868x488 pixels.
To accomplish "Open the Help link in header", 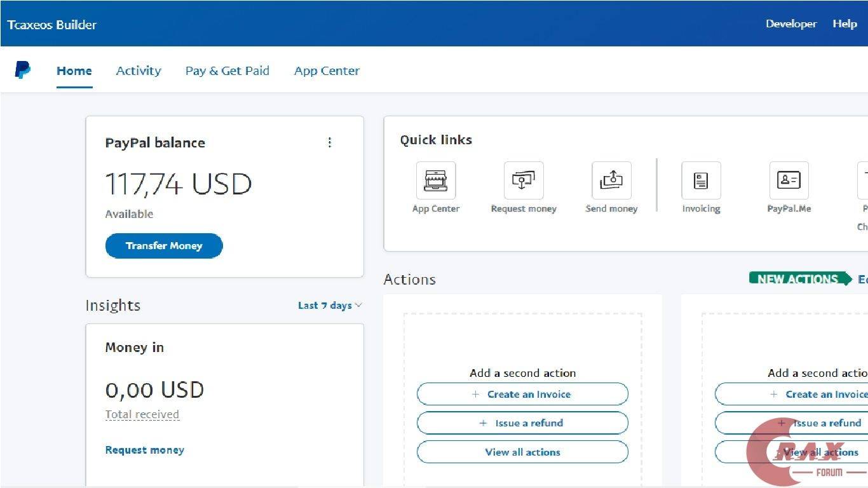I will [844, 24].
